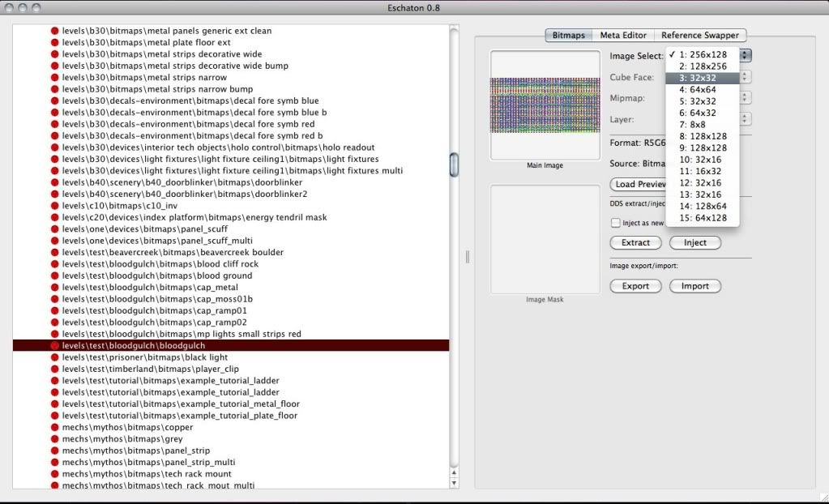Click red icon beside 'beavercreek boulder' row
The image size is (829, 504).
(54, 252)
